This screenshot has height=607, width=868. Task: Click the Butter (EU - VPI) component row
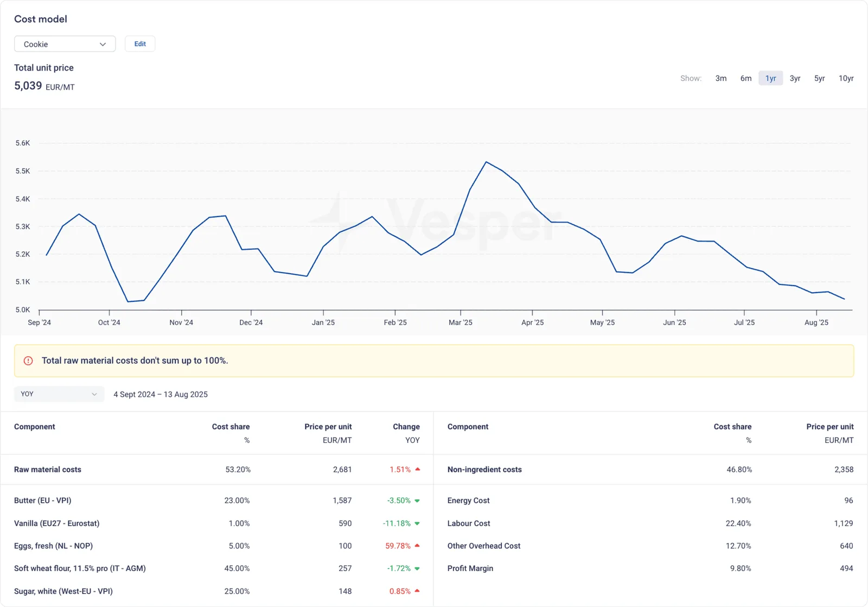pos(217,501)
